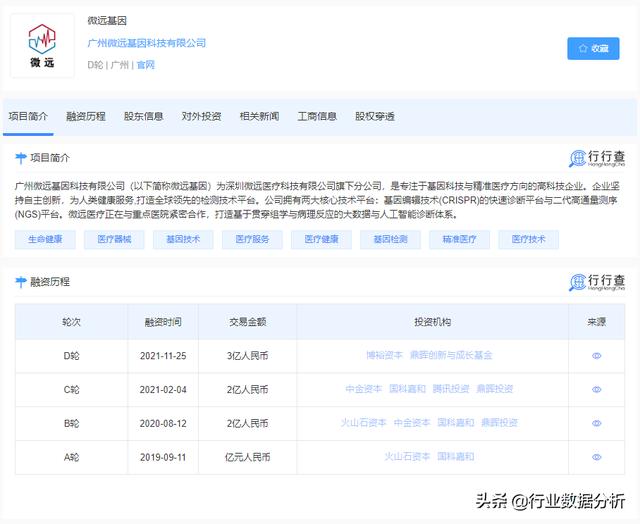
Task: Switch to the 工商信息 tab
Action: [x=317, y=116]
